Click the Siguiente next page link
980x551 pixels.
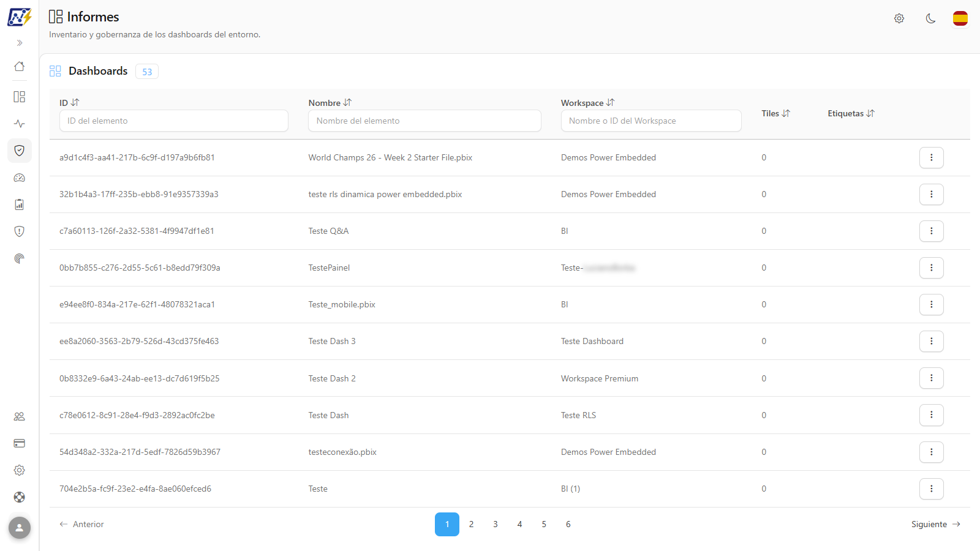pos(936,524)
